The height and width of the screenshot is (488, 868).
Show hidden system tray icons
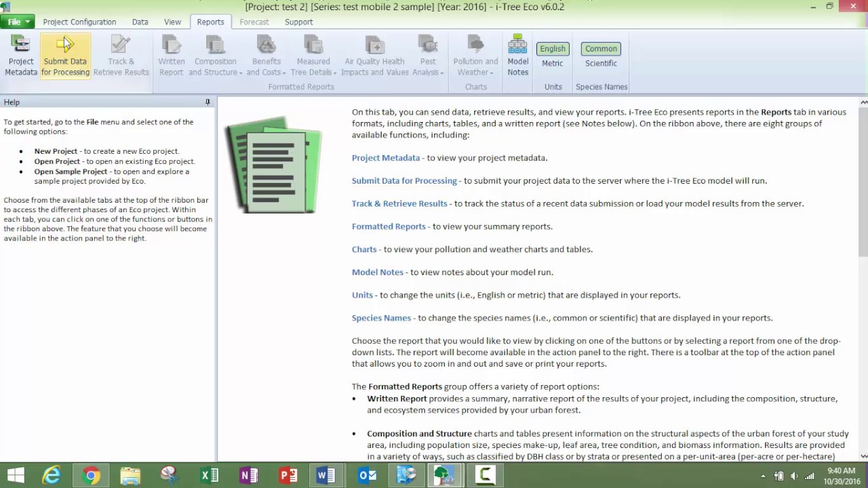tap(764, 476)
